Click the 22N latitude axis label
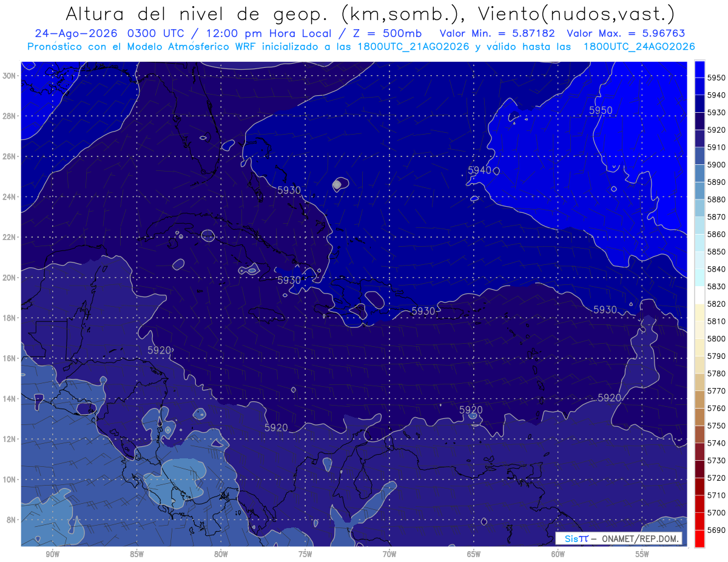 (x=9, y=237)
